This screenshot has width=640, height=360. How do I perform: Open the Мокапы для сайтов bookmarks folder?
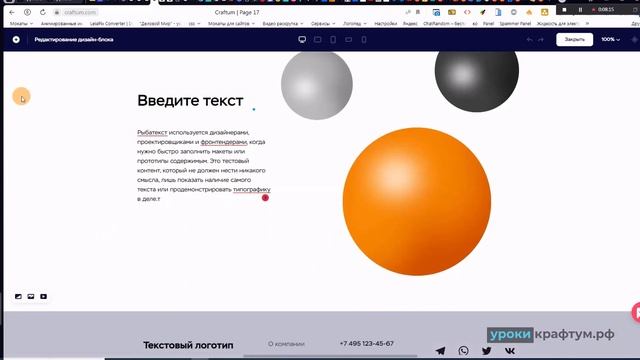coord(231,24)
